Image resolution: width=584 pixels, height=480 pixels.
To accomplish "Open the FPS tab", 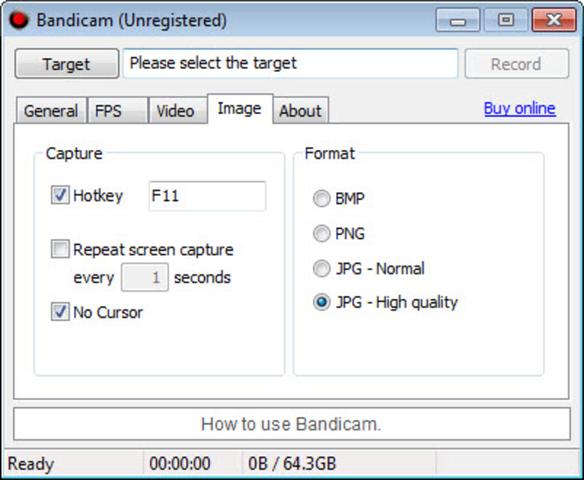I will point(118,111).
